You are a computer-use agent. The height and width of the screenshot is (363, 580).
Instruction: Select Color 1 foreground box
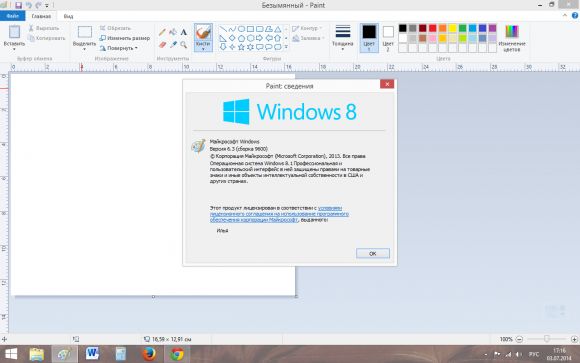(369, 38)
